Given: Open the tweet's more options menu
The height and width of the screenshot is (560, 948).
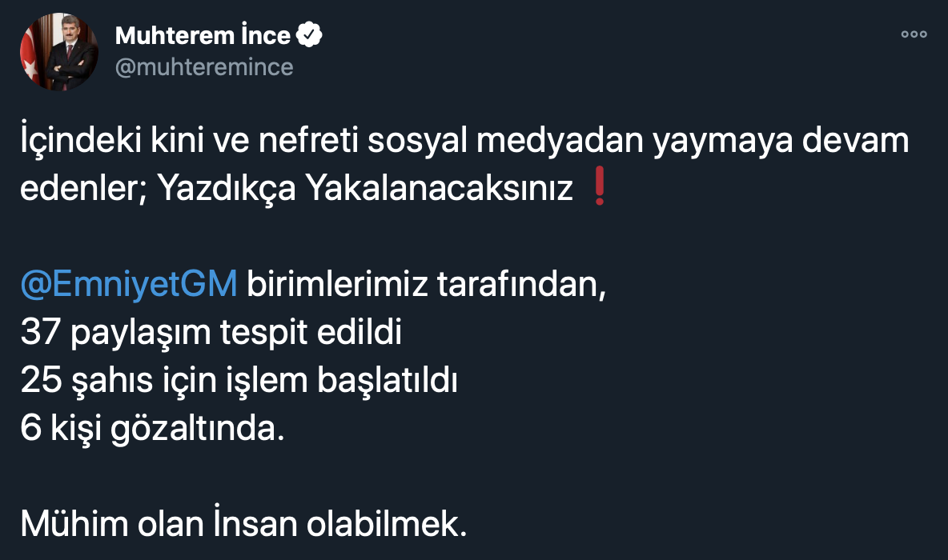Looking at the screenshot, I should tap(914, 34).
